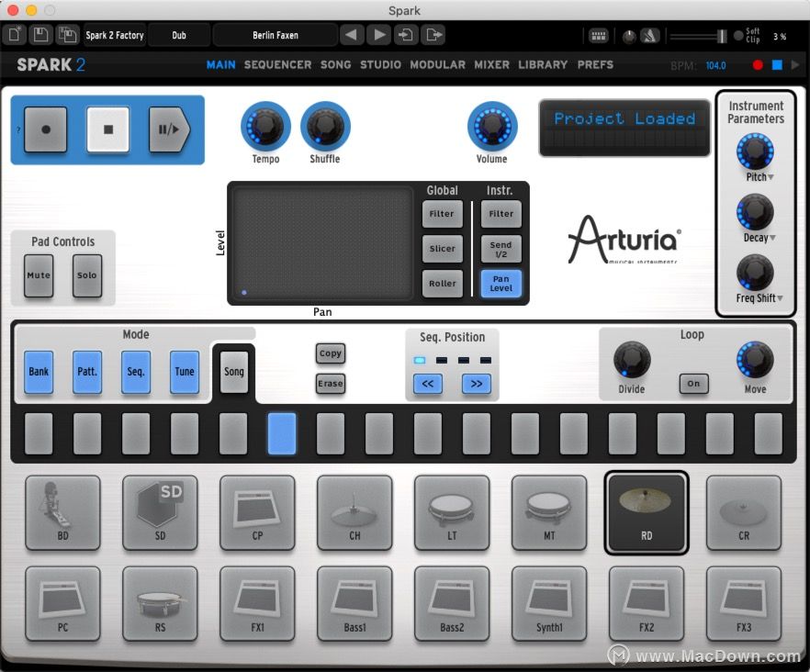Trigger the CR crash cymbal pad

[744, 512]
